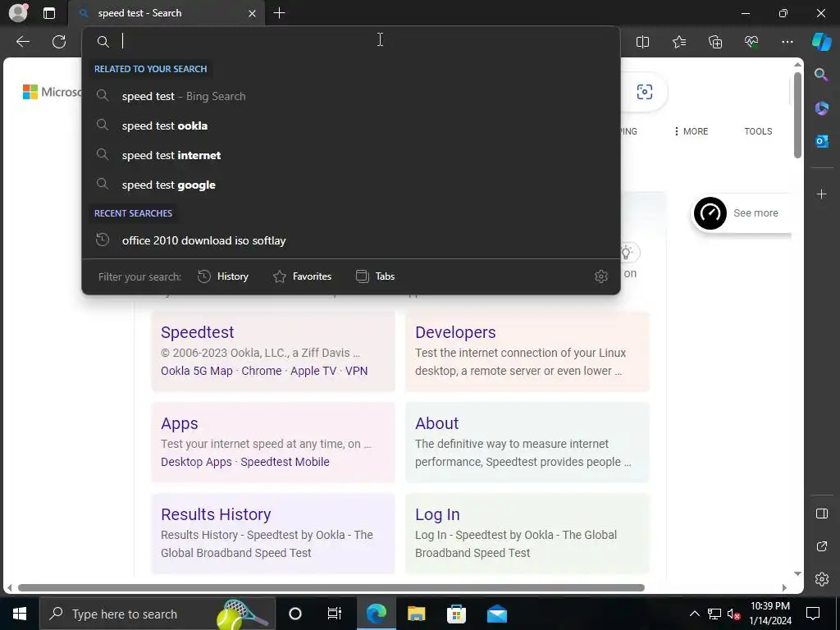Click the Microsoft logo on Bing page

(x=52, y=92)
